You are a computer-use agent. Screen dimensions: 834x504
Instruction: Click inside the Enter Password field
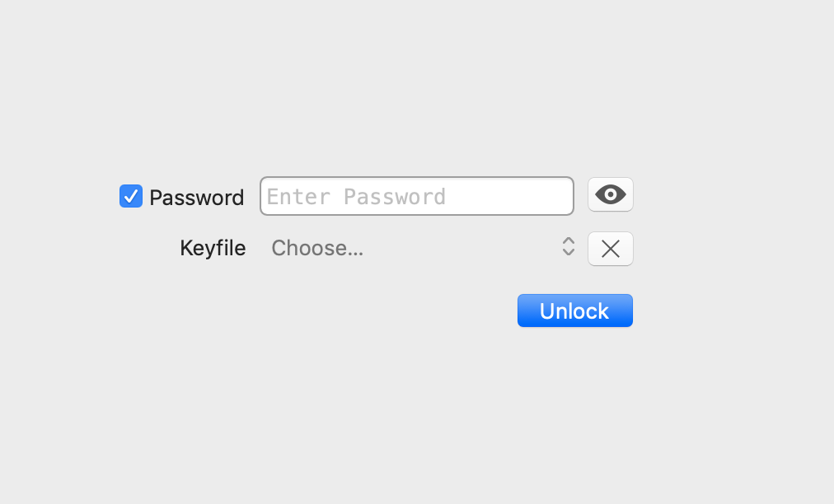click(416, 196)
